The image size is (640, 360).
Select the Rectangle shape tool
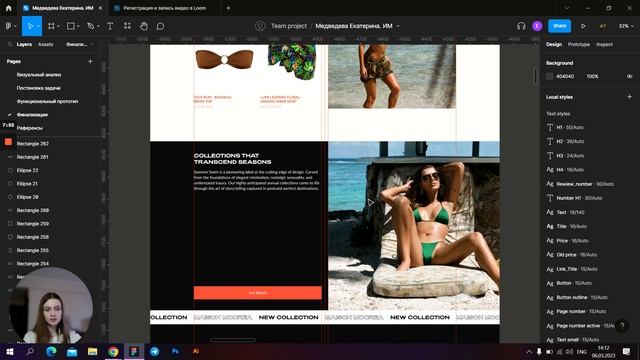click(71, 26)
